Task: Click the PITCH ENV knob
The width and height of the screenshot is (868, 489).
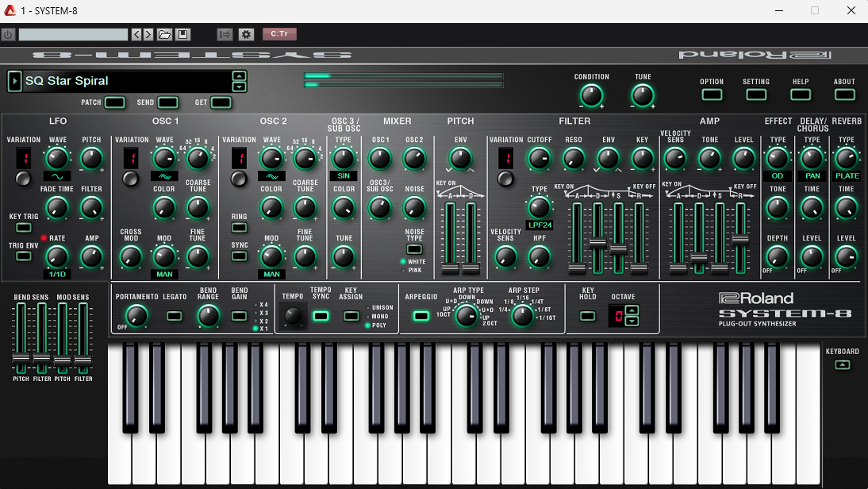Action: click(x=460, y=159)
